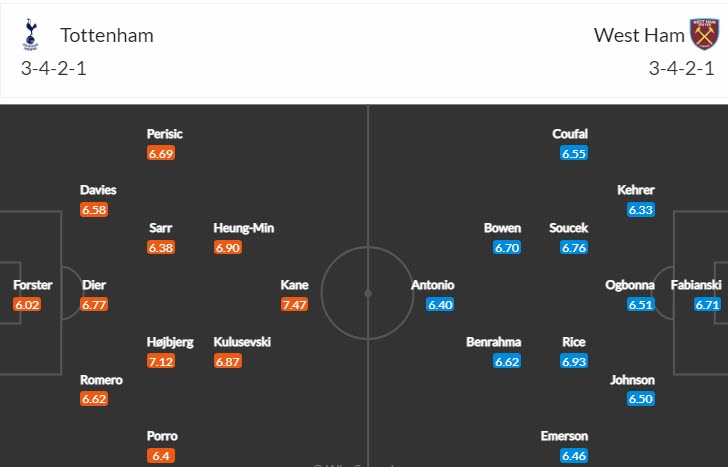The image size is (728, 467).
Task: Select player Heung-Min on the pitch
Action: (243, 228)
